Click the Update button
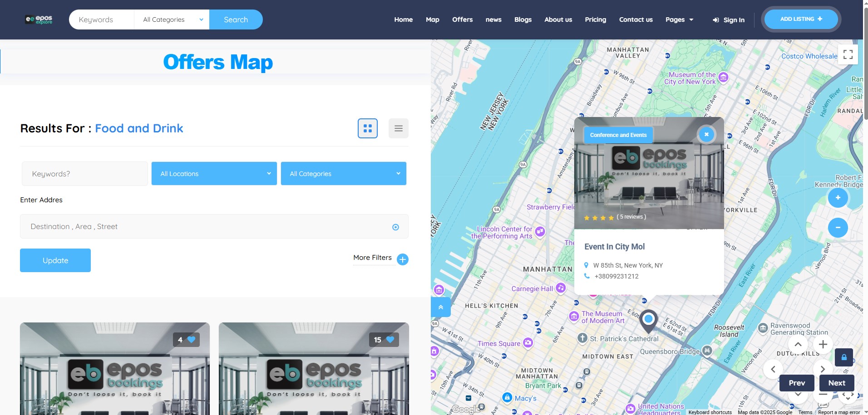Screen dimensions: 868x415 point(55,260)
